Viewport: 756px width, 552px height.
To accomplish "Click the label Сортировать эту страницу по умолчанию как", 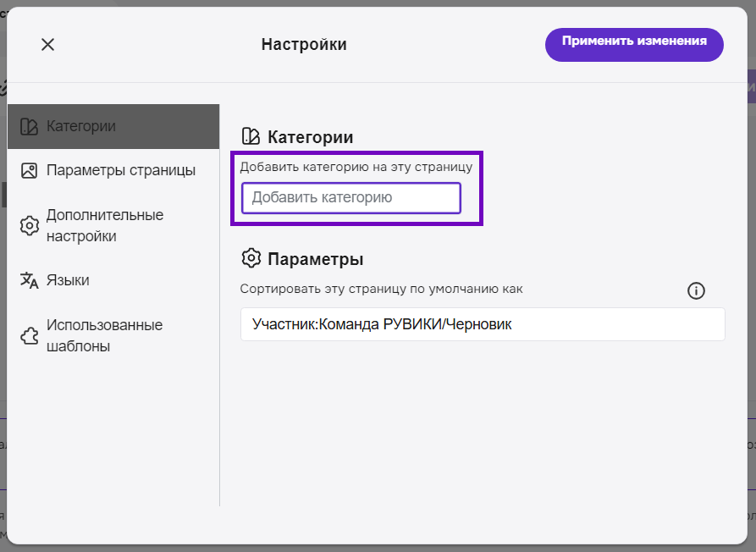I will (381, 289).
